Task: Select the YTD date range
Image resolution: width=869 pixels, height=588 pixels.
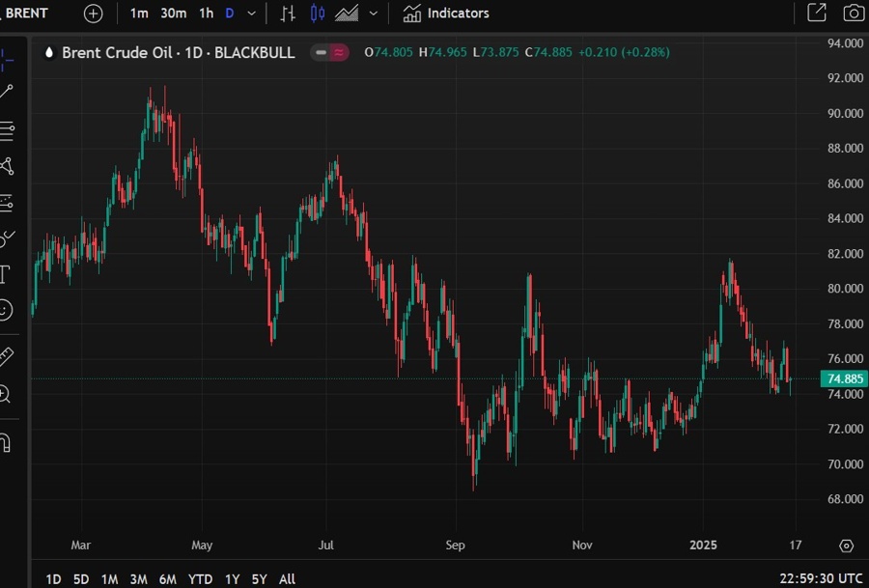Action: tap(200, 579)
